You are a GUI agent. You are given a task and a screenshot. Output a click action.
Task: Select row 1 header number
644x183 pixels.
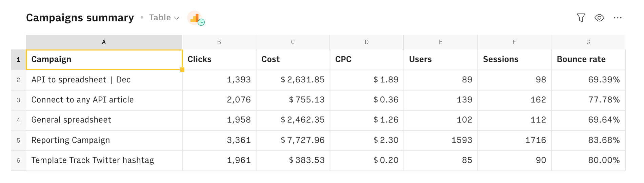18,60
